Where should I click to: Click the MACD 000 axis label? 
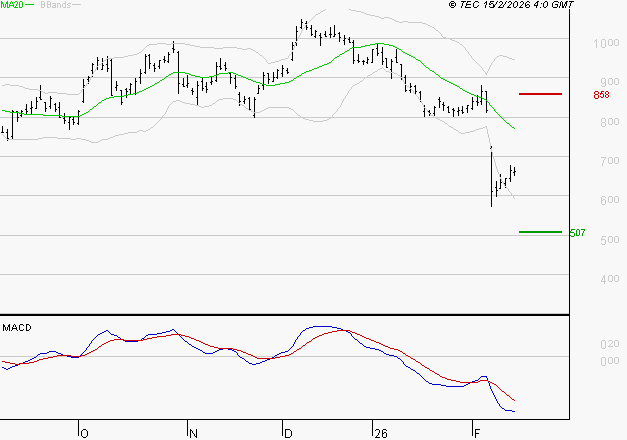(x=610, y=361)
